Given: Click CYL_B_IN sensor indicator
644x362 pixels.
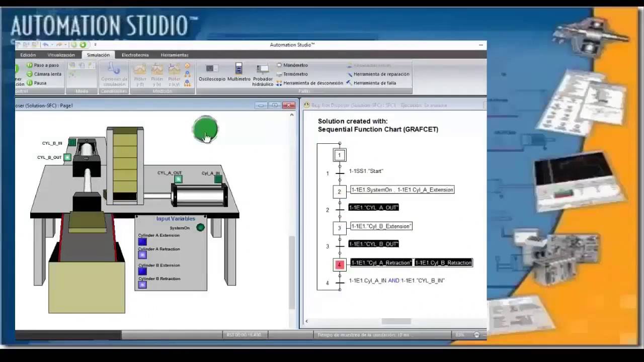Looking at the screenshot, I should [x=72, y=143].
